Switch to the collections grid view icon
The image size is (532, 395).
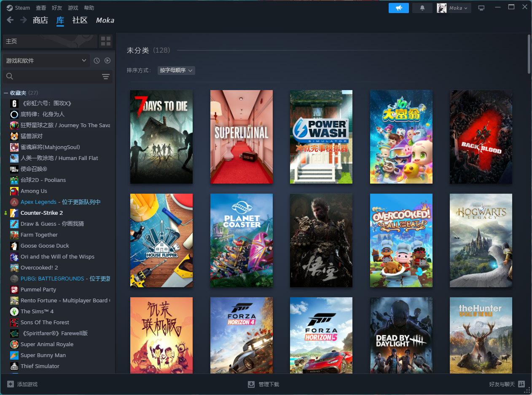pos(106,41)
